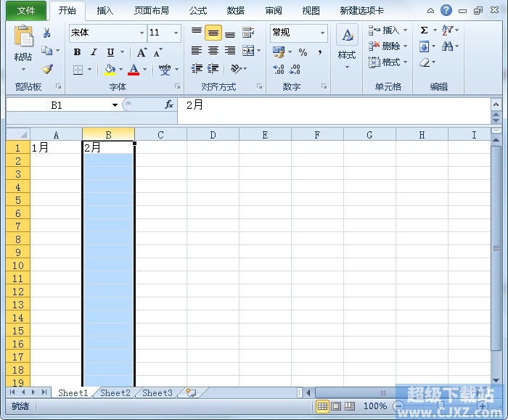The height and width of the screenshot is (420, 508).
Task: Switch to Sheet2 worksheet
Action: (115, 393)
